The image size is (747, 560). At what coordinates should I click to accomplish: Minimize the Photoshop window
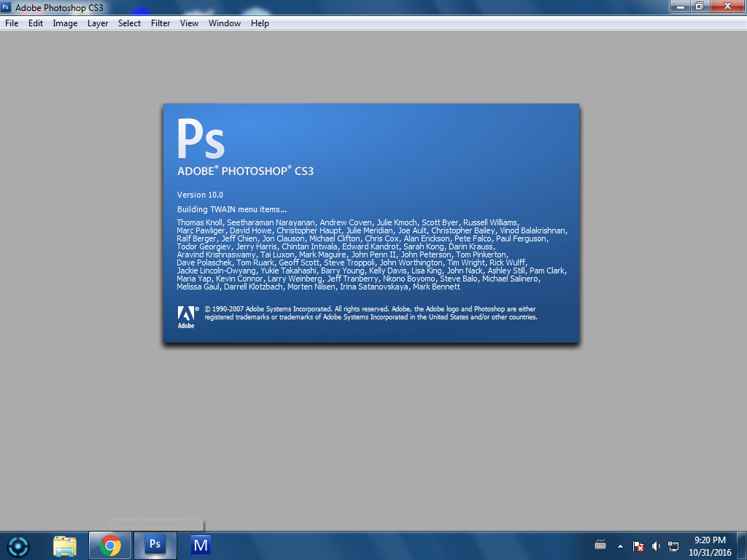point(681,6)
